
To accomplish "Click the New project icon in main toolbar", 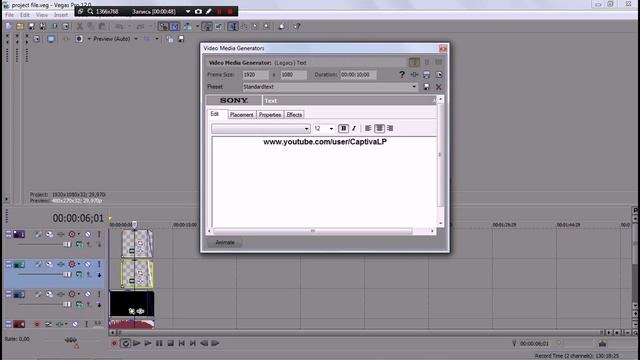I will [x=9, y=27].
